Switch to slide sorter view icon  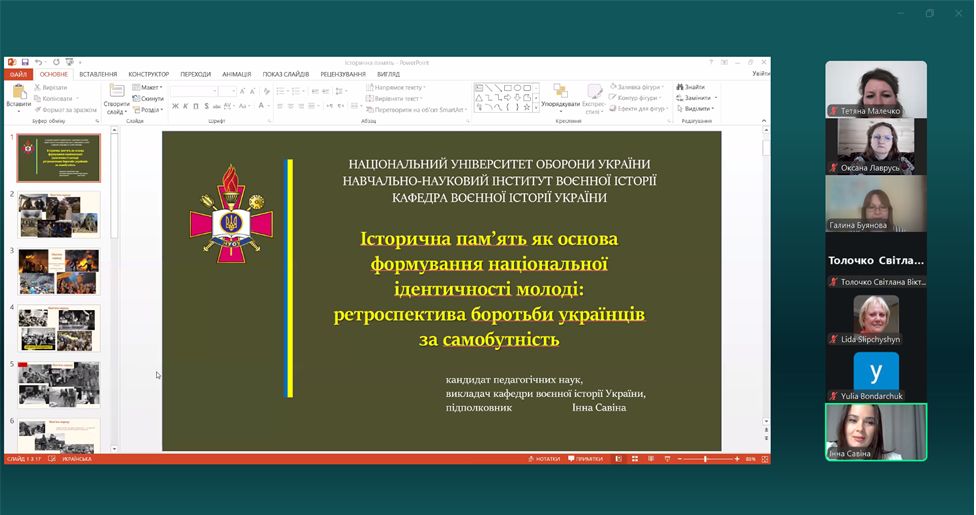click(632, 459)
